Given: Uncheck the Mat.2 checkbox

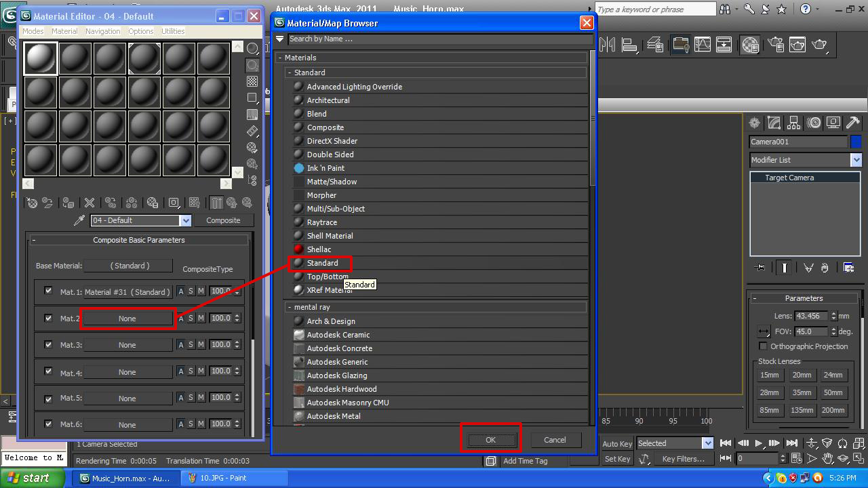Looking at the screenshot, I should click(47, 319).
